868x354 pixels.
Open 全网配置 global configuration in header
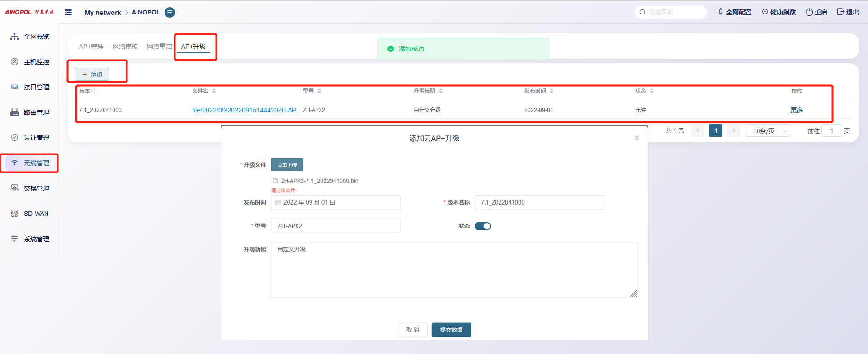(735, 12)
